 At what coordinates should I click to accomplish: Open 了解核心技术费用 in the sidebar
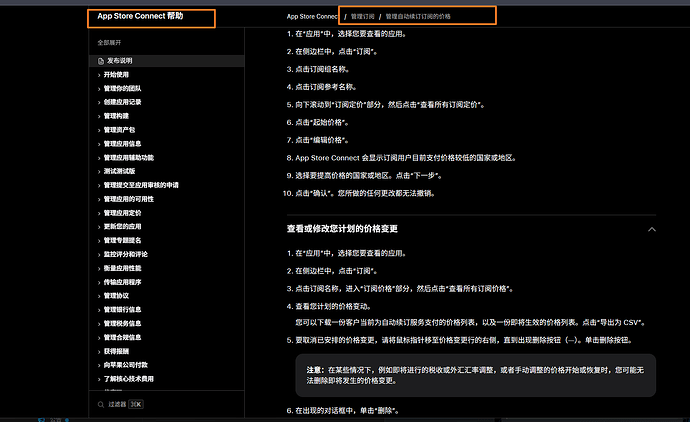click(x=128, y=379)
